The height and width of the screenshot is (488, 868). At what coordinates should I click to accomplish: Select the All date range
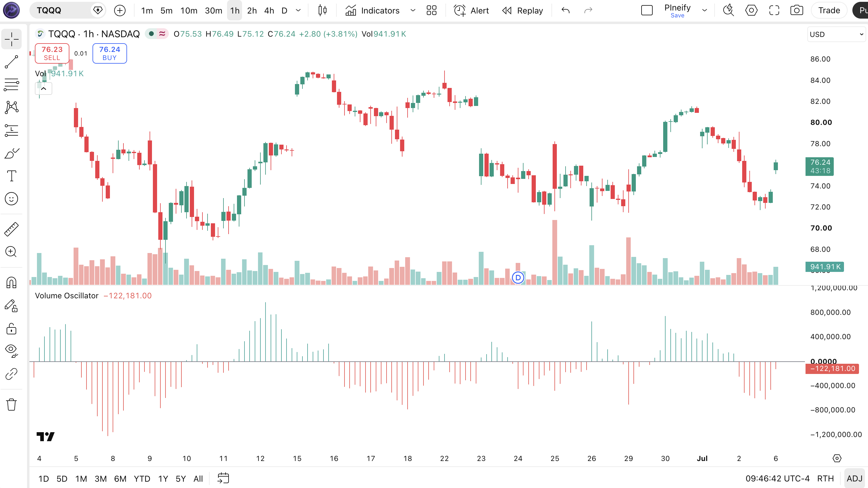(x=198, y=479)
